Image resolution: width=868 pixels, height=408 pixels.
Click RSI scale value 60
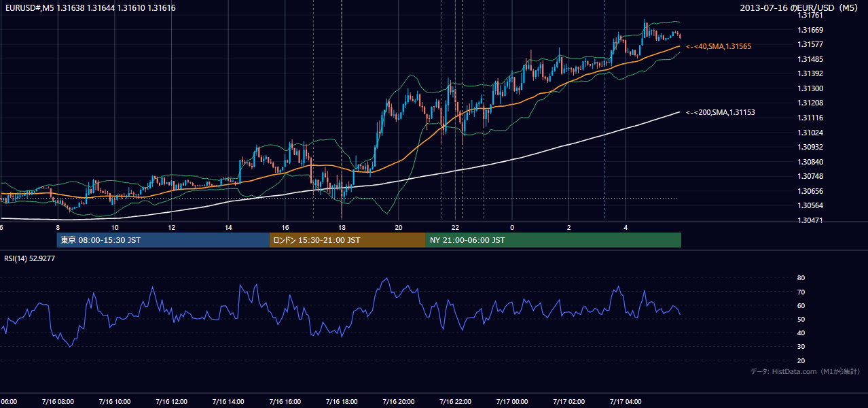pyautogui.click(x=801, y=305)
